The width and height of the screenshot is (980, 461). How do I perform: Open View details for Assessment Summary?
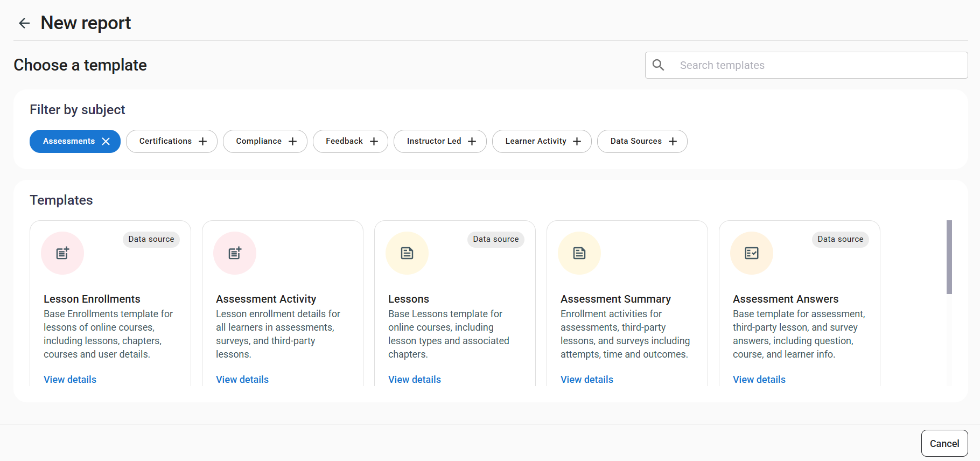click(587, 379)
